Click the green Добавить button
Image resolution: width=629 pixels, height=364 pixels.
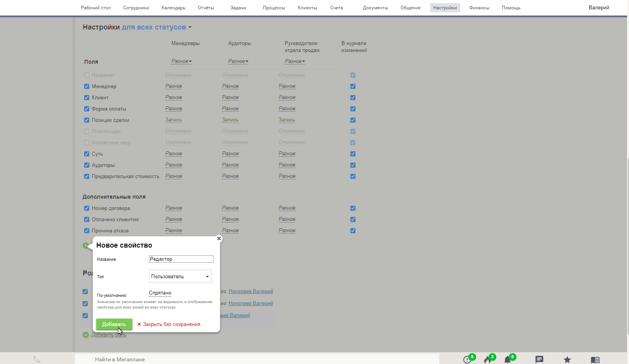[x=114, y=324]
